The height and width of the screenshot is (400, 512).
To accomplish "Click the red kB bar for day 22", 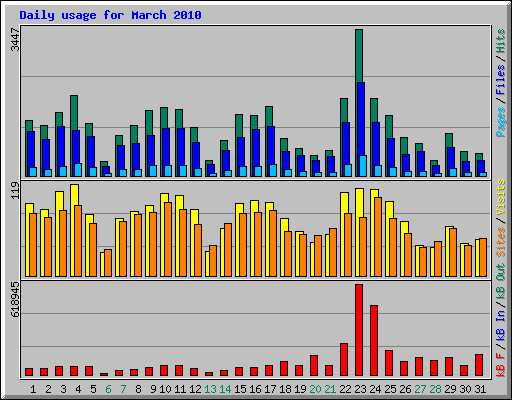I will [x=344, y=359].
